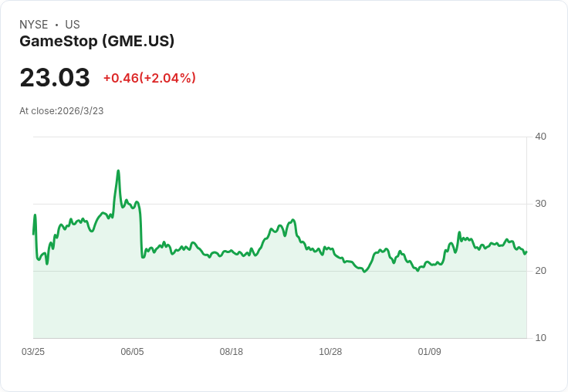Click the 30 value on price axis
Screen dimensions: 568x392
click(x=541, y=204)
